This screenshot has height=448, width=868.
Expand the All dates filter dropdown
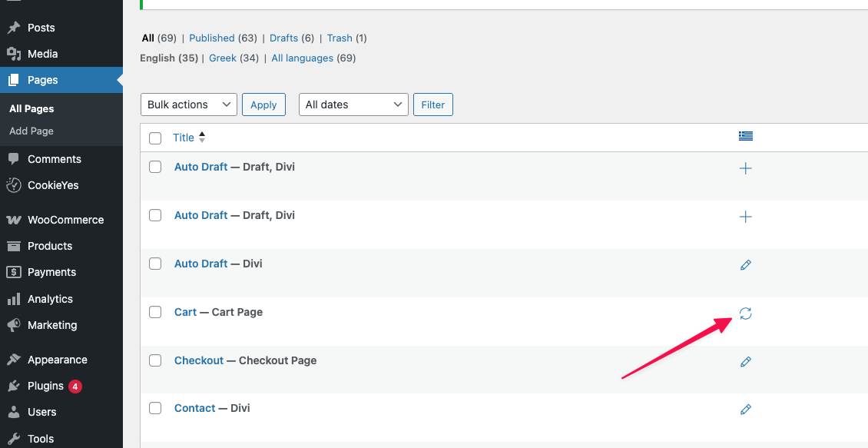pyautogui.click(x=353, y=105)
